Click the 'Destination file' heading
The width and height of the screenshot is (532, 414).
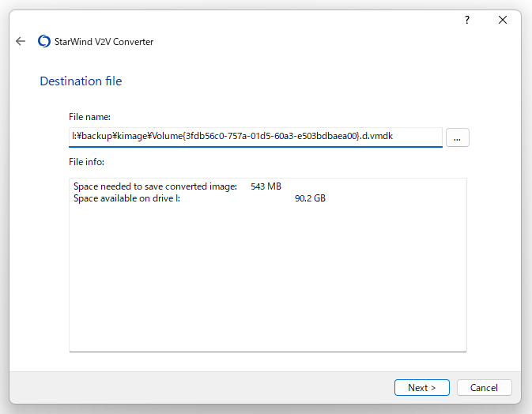81,81
